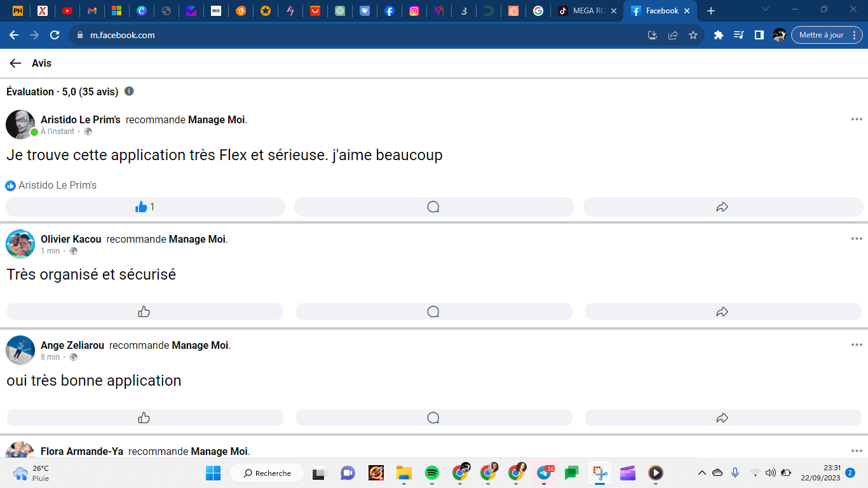Image resolution: width=868 pixels, height=488 pixels.
Task: Share Olivier Kacou's review
Action: 722,311
